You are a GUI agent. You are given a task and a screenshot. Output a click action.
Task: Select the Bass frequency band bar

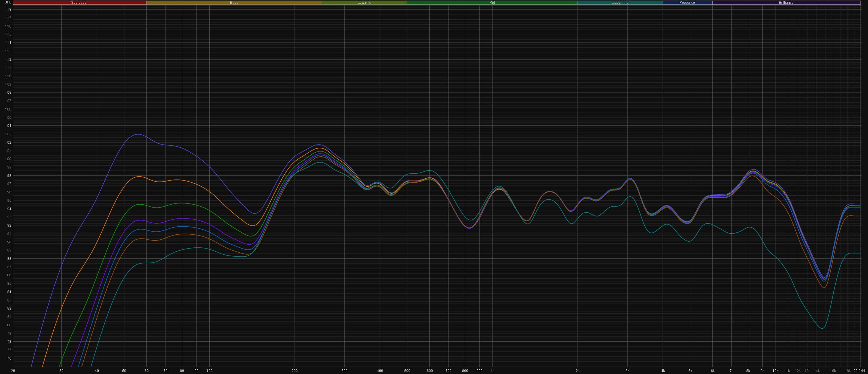point(234,2)
